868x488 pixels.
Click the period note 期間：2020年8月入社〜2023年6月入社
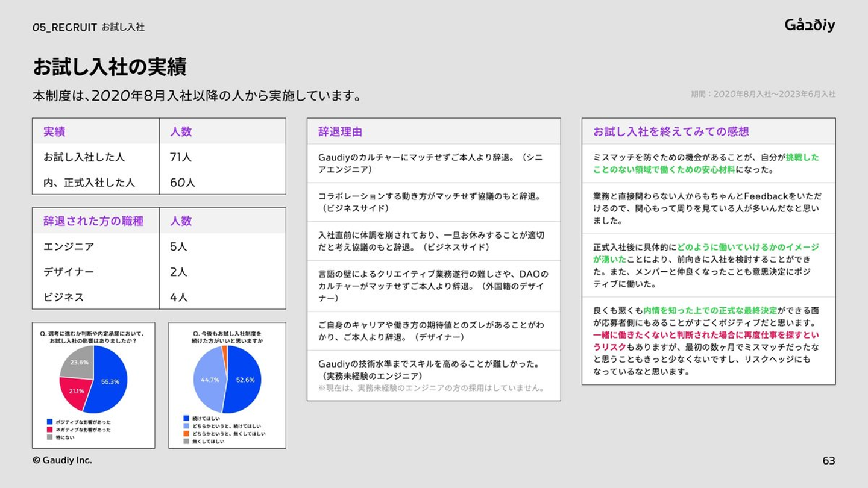tap(763, 94)
